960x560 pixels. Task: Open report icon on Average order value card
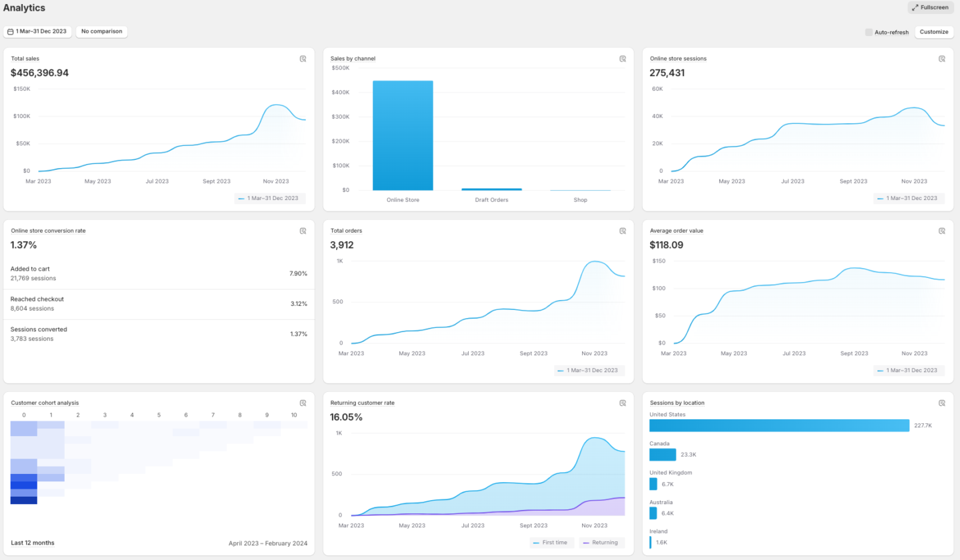(x=942, y=231)
